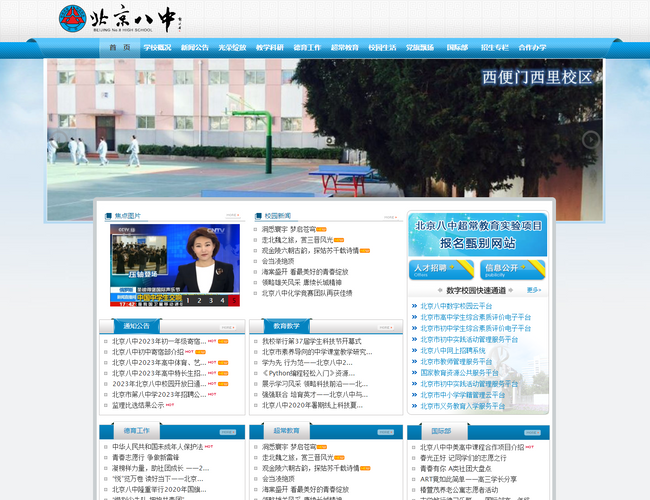Open the 2023年北京八中校园开放日 notice

[159, 384]
